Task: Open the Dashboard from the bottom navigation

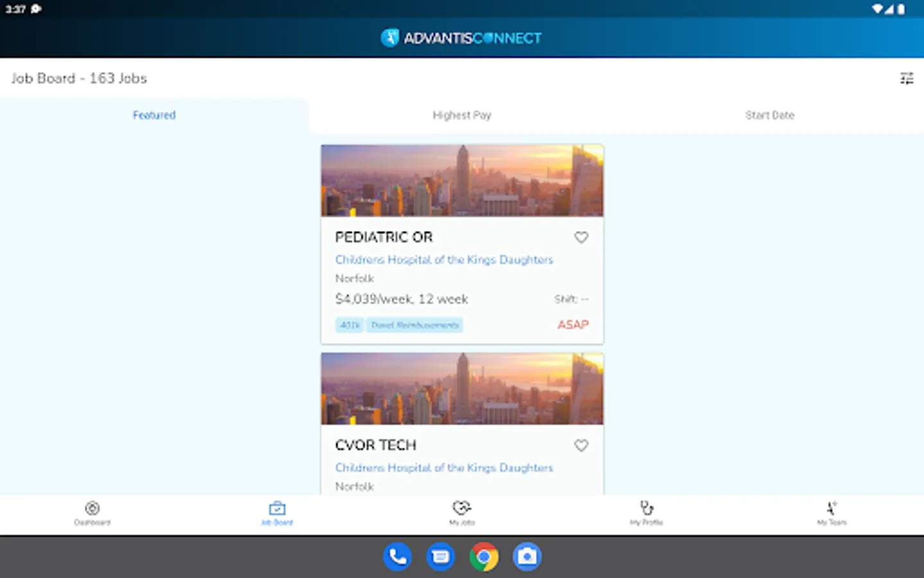Action: (x=92, y=514)
